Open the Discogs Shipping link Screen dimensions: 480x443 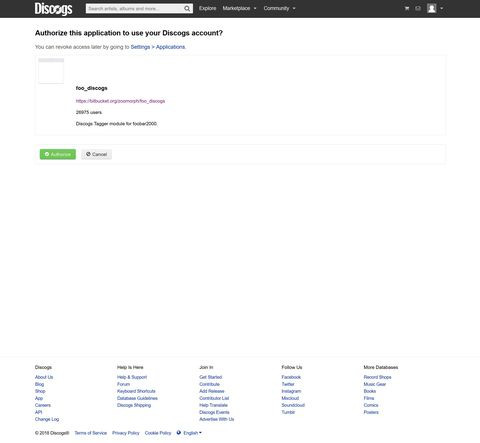134,405
